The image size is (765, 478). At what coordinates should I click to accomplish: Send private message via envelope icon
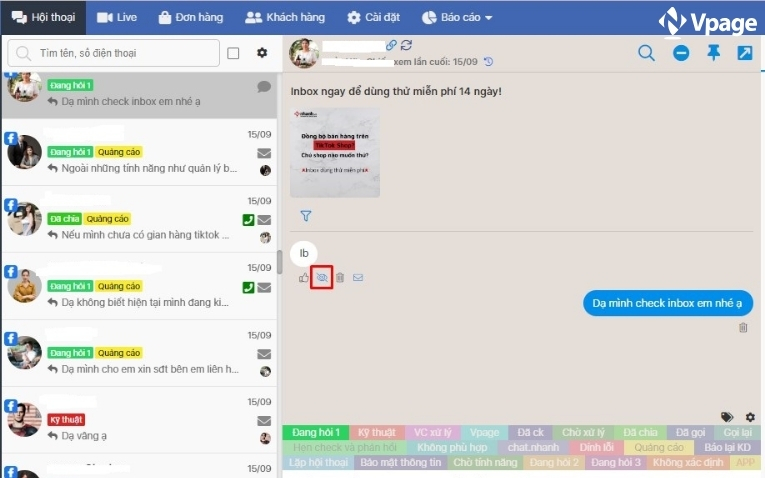click(x=358, y=278)
